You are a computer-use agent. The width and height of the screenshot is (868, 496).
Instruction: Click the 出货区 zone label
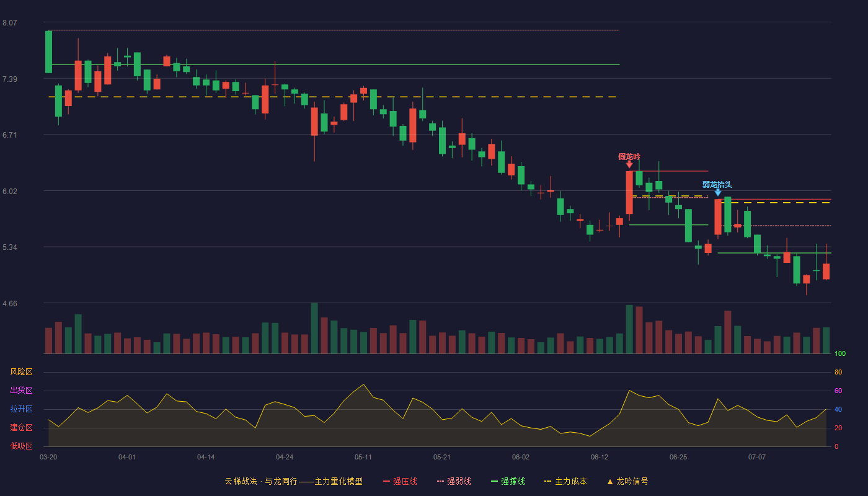pos(21,391)
